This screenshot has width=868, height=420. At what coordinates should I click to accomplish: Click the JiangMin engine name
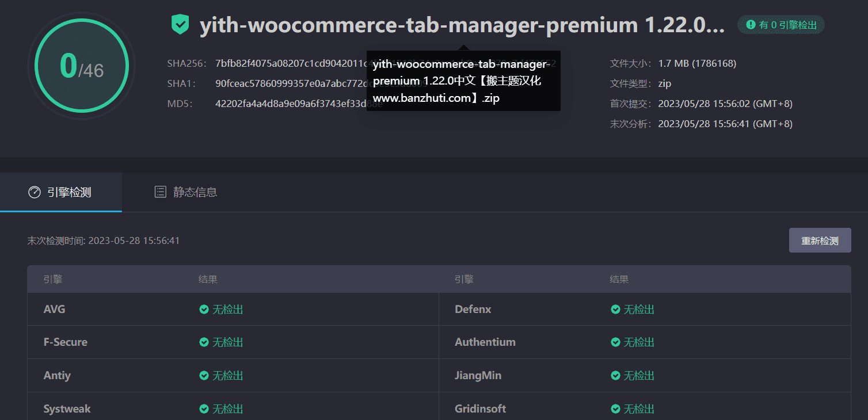[478, 376]
